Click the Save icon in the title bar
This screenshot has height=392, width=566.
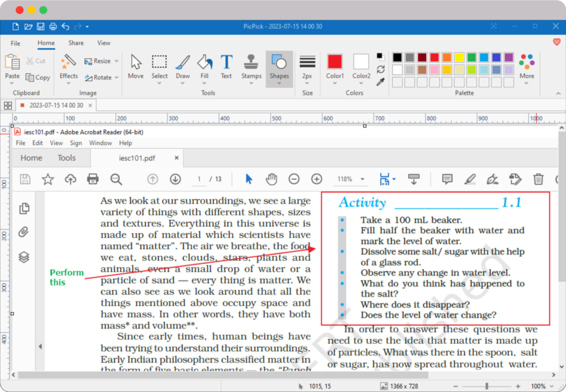(40, 27)
